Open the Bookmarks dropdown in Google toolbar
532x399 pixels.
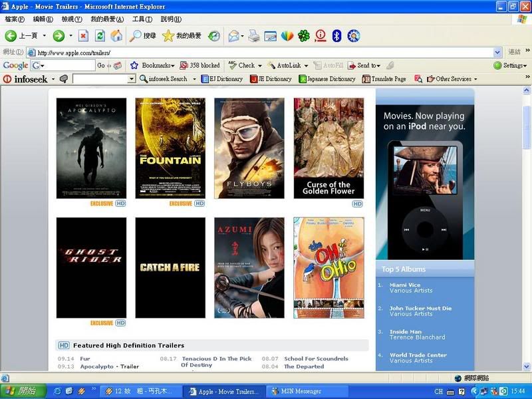coord(153,65)
